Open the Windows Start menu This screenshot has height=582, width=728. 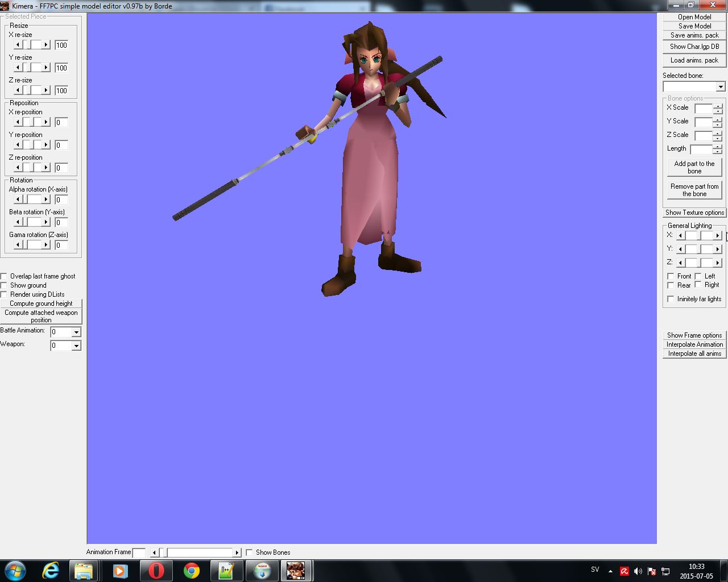point(15,571)
